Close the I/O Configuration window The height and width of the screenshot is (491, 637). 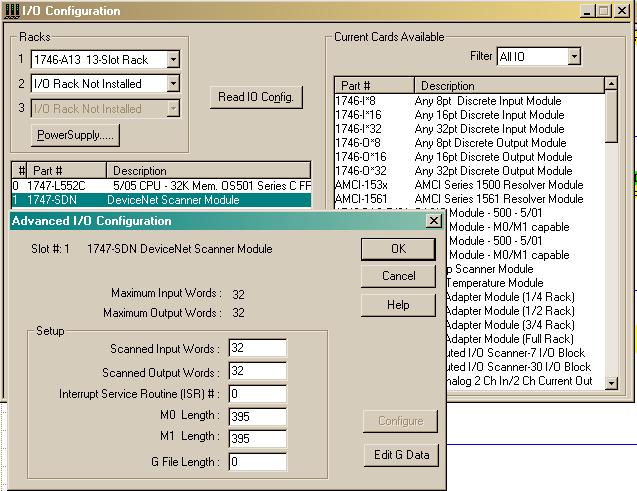[622, 11]
